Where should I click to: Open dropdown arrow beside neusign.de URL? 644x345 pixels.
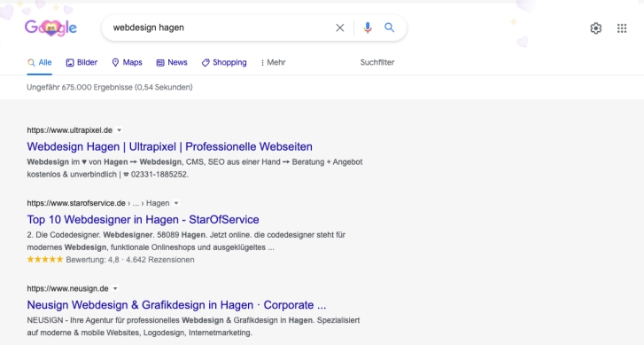(115, 288)
